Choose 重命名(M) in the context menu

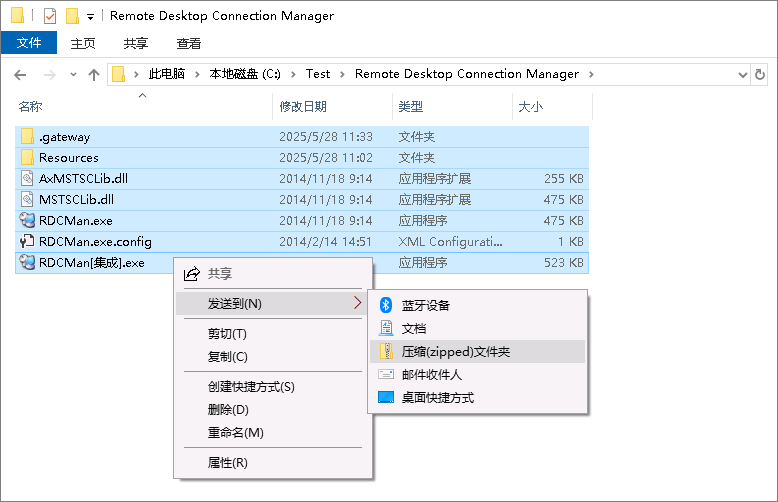pos(273,433)
